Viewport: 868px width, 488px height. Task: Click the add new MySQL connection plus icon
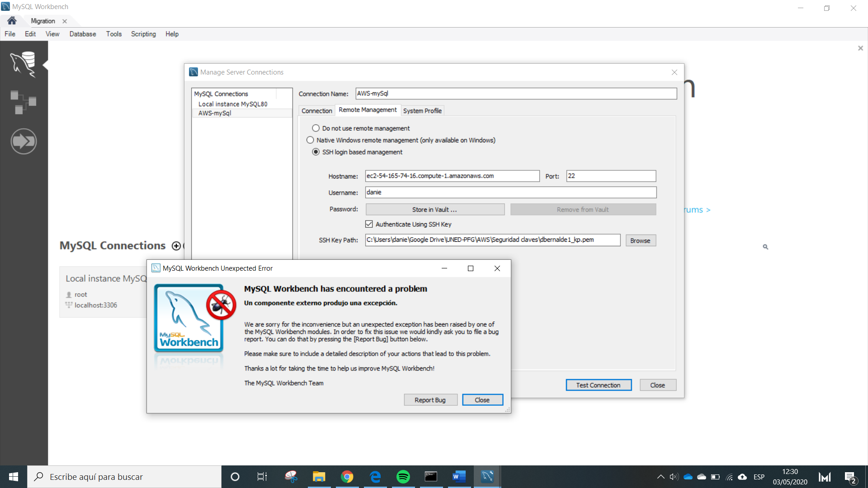pyautogui.click(x=176, y=246)
